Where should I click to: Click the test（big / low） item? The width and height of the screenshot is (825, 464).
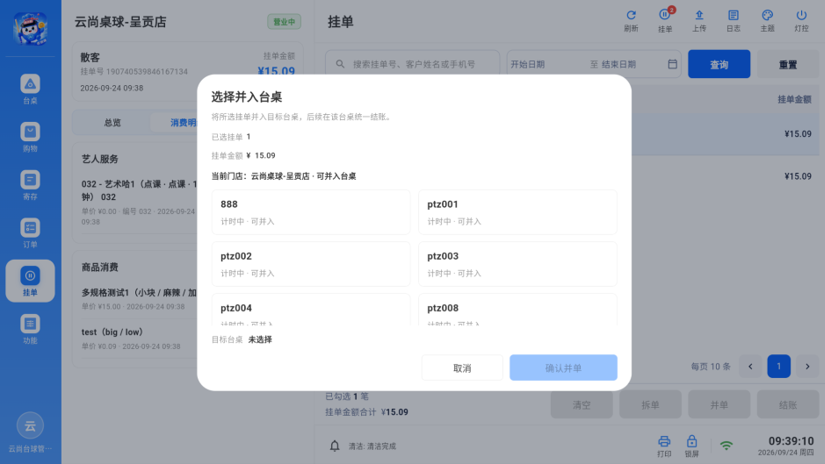(112, 332)
